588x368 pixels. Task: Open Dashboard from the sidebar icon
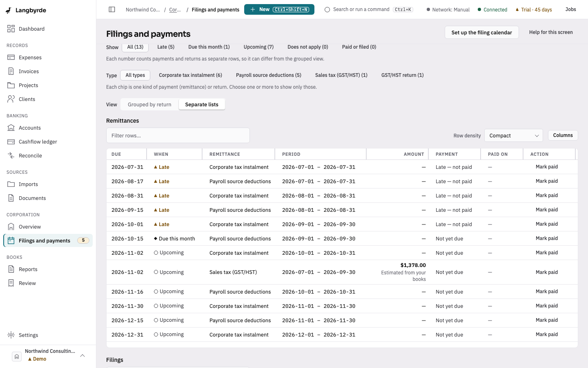11,29
